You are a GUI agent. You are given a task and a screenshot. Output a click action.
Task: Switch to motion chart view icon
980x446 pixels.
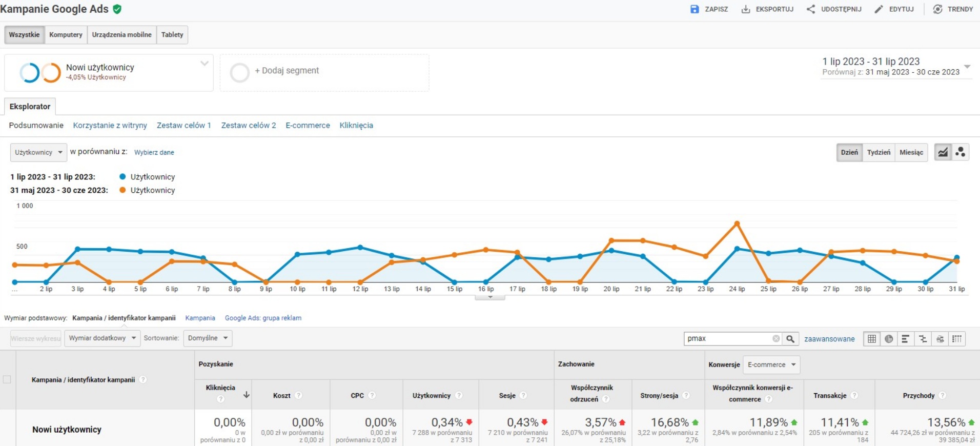[961, 152]
